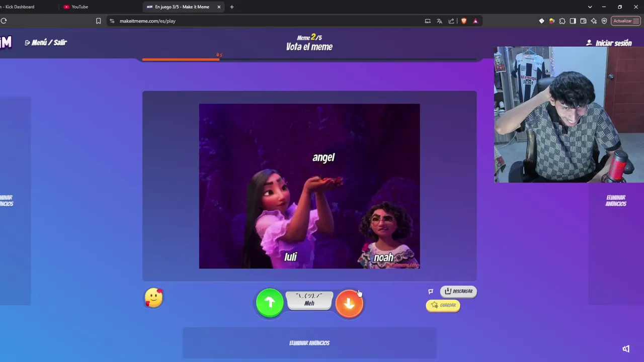Open the extensions puzzle icon
644x362 pixels.
coord(562,21)
